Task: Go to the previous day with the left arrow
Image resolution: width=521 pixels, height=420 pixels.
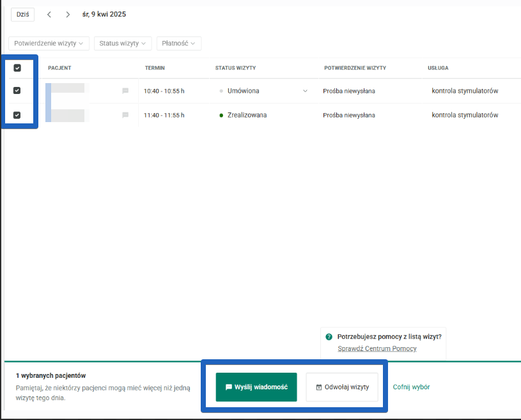Action: point(49,14)
